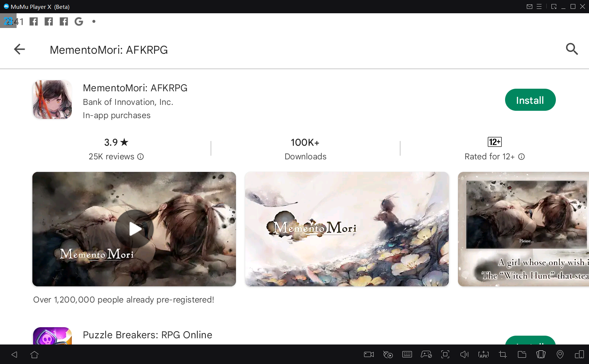Show info about Rated for 12+

tap(521, 157)
